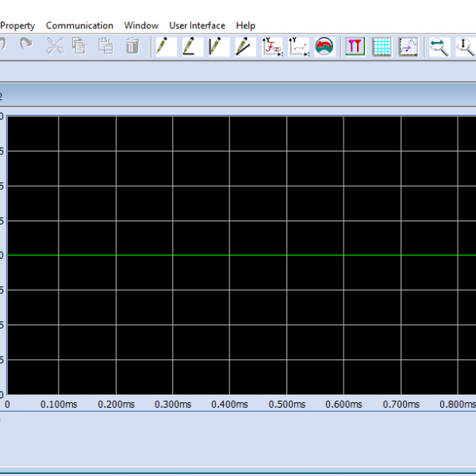The height and width of the screenshot is (476, 476).
Task: Select the pencil tool with vertical line
Action: (x=215, y=46)
